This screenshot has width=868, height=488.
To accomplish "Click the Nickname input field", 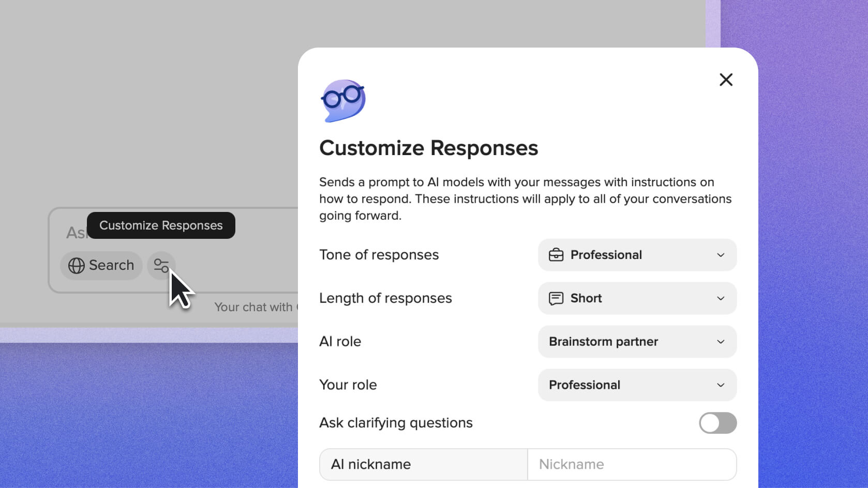I will pyautogui.click(x=632, y=464).
